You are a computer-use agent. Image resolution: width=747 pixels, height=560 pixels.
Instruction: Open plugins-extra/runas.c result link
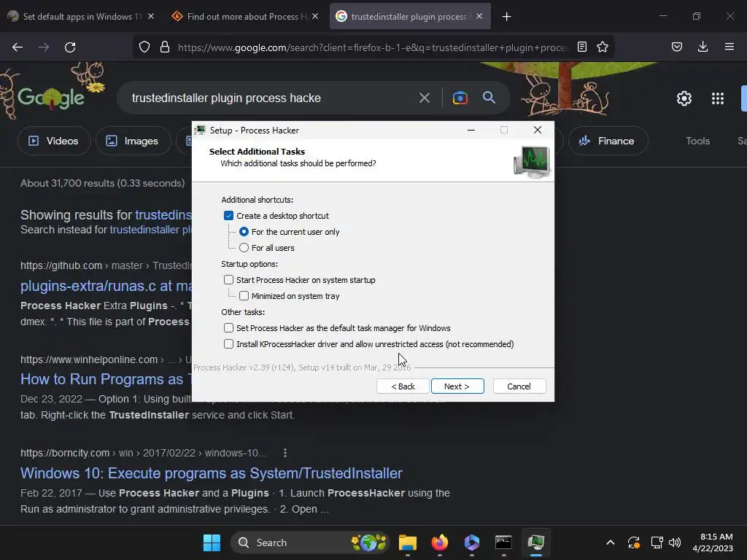click(x=107, y=286)
